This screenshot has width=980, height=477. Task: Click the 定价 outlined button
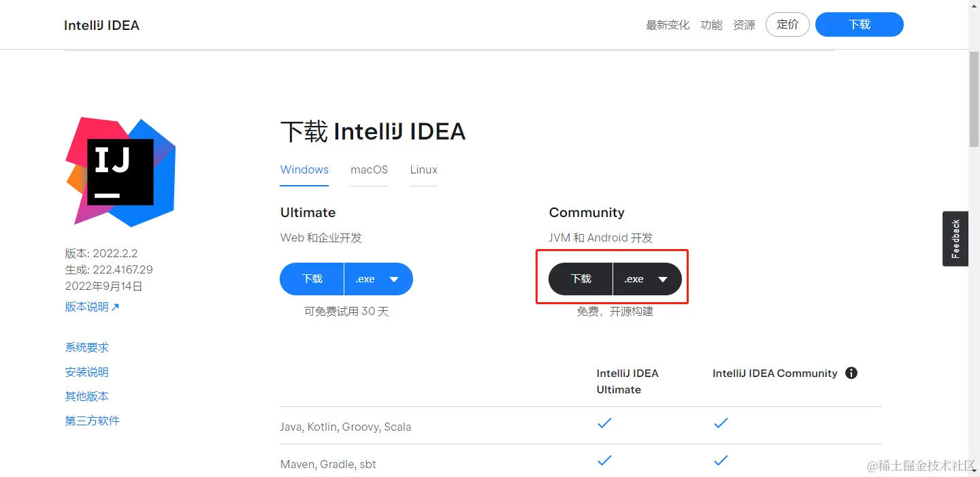point(787,24)
